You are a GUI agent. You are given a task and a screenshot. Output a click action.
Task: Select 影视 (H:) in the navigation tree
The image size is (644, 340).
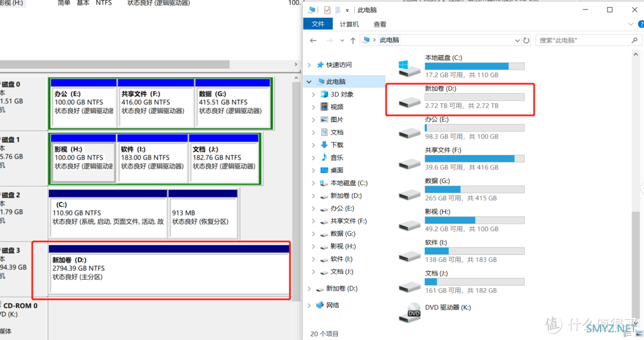pyautogui.click(x=343, y=246)
